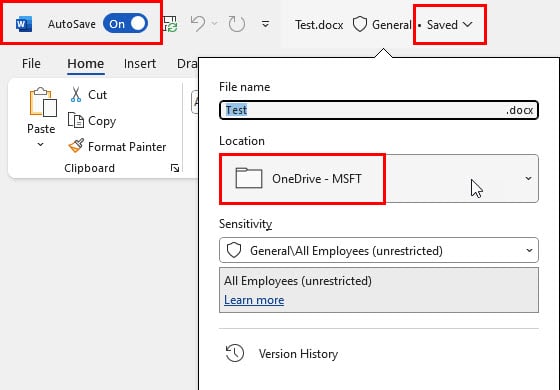Click the Cut label in Clipboard group

coord(98,95)
